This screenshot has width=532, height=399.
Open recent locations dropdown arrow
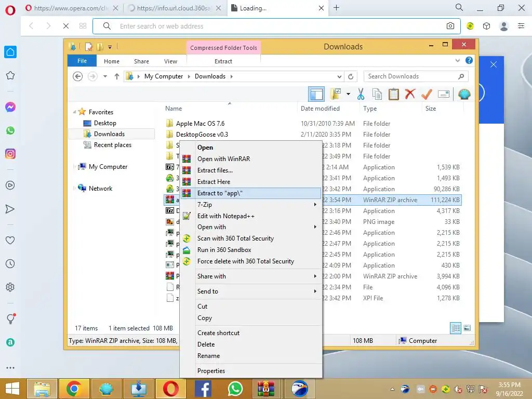point(105,76)
